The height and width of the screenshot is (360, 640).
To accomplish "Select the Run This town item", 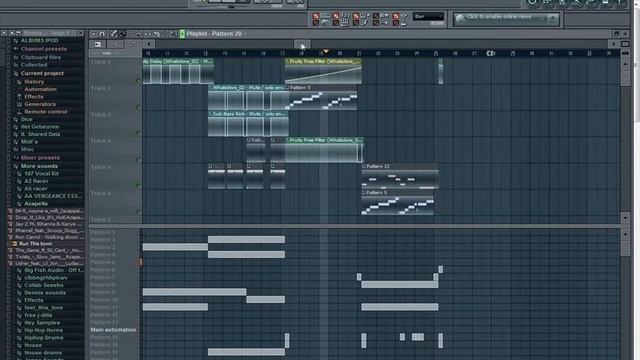I will tap(35, 244).
